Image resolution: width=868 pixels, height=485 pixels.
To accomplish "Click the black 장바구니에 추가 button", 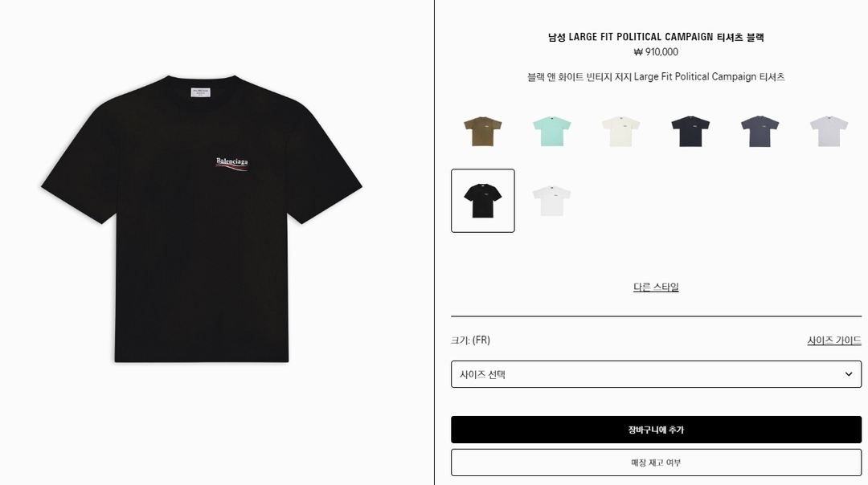I will coord(656,430).
